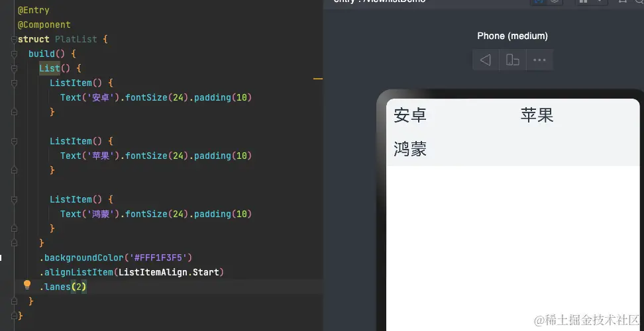Image resolution: width=644 pixels, height=331 pixels.
Task: Click the @Component decorator in code
Action: pos(44,24)
